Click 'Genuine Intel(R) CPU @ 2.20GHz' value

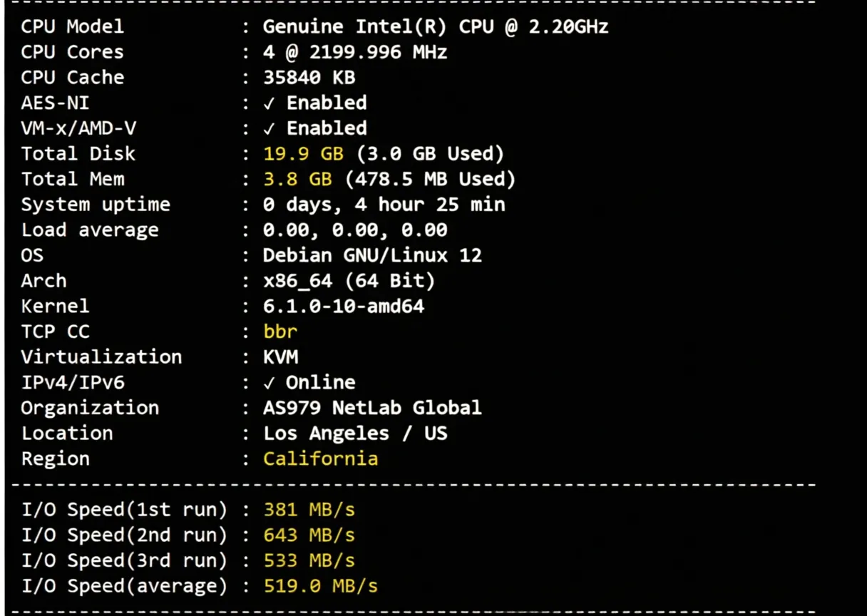[x=436, y=27]
